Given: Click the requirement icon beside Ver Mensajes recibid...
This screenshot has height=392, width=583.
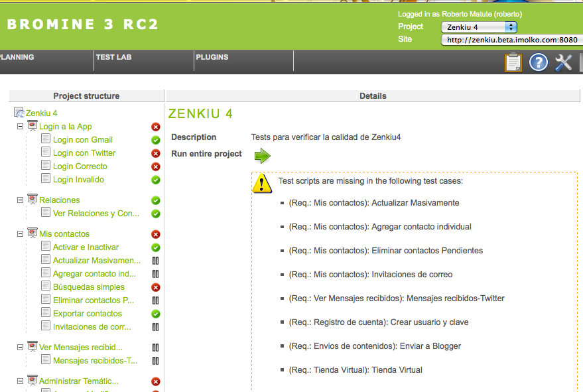Looking at the screenshot, I should (x=32, y=347).
